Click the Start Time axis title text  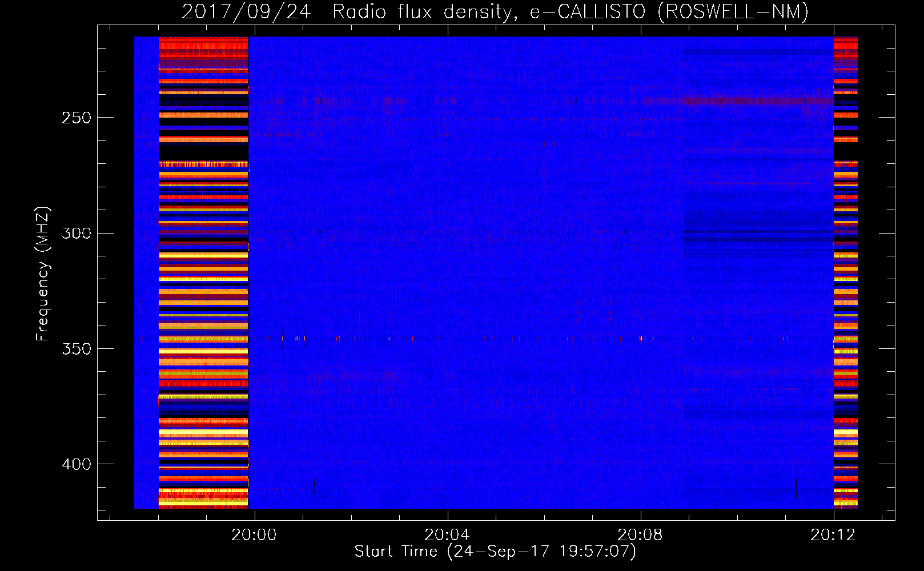pos(495,552)
